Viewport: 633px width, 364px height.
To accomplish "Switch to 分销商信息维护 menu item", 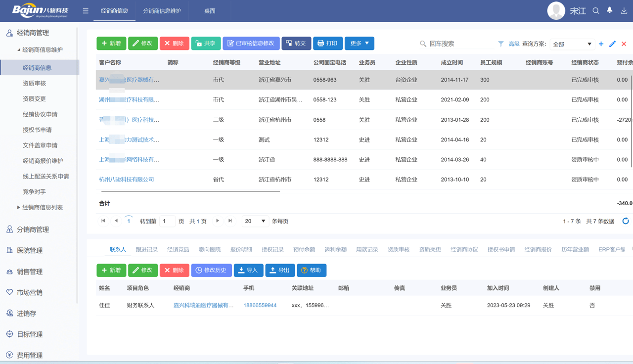I will pos(162,10).
